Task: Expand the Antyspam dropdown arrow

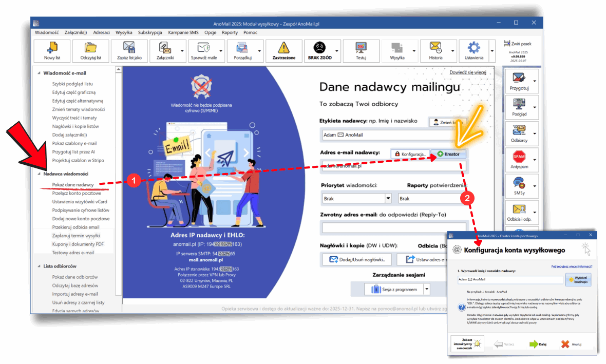Action: pyautogui.click(x=535, y=160)
